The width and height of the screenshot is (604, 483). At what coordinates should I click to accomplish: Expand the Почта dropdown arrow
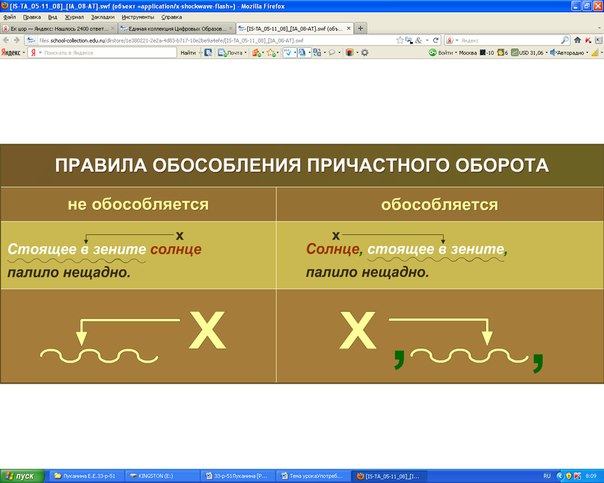click(246, 53)
